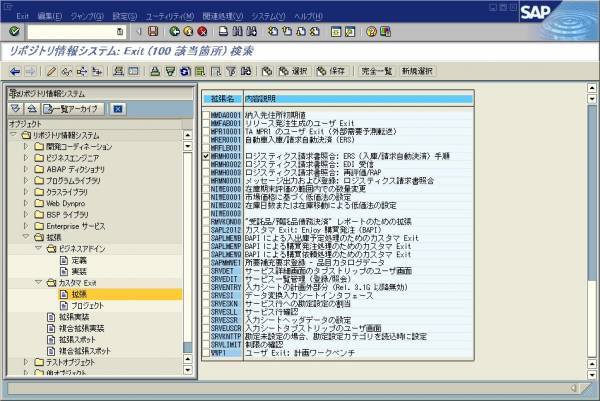
Task: Close the repository navigation panel
Action: pyautogui.click(x=117, y=109)
